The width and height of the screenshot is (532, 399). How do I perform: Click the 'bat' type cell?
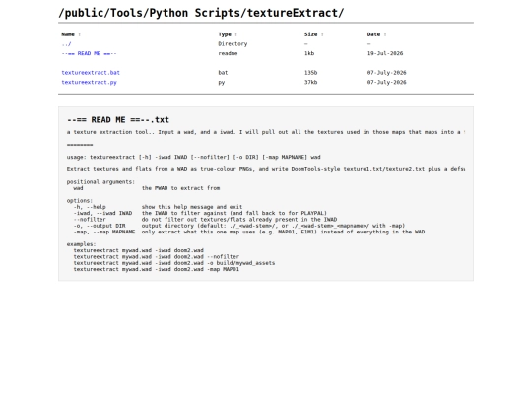click(223, 73)
